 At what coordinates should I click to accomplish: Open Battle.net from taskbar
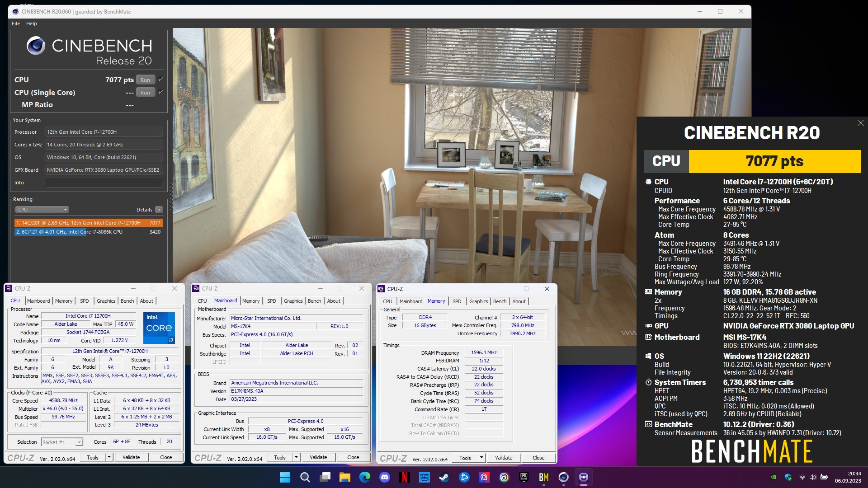[x=464, y=477]
